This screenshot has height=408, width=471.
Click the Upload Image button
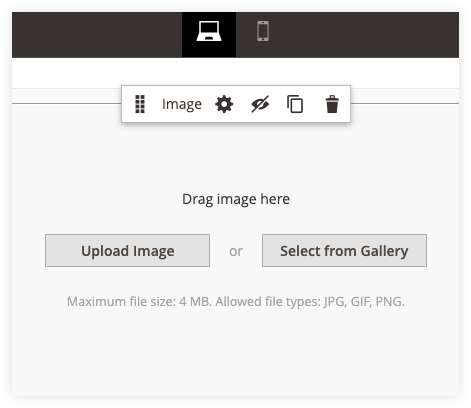tap(127, 251)
